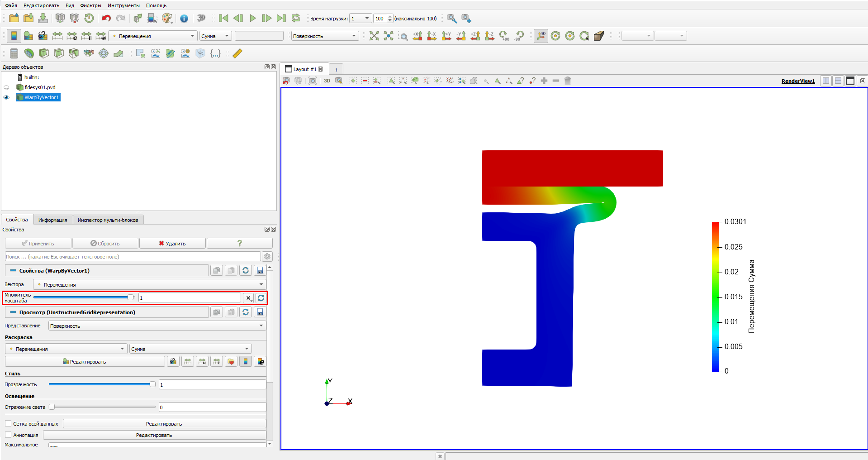Reset camera view icon
The height and width of the screenshot is (460, 868).
point(374,36)
